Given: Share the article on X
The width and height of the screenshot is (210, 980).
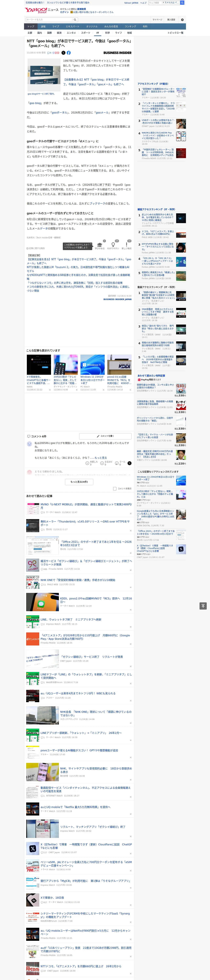Looking at the screenshot, I should click(x=64, y=53).
